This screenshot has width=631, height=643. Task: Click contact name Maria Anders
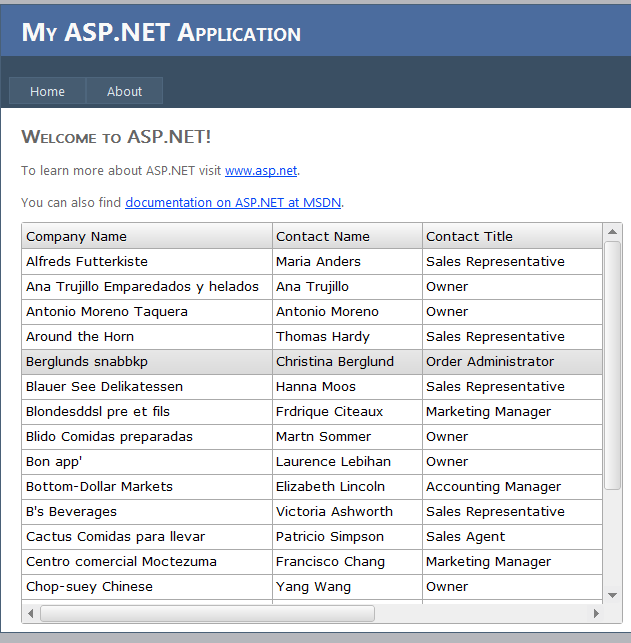coord(347,262)
